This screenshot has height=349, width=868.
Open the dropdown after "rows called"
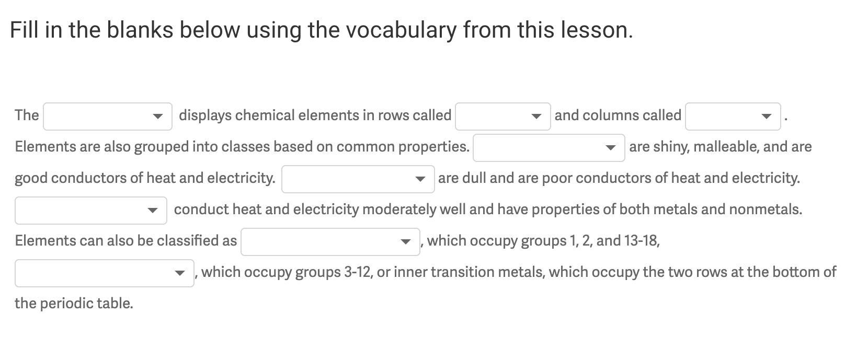(503, 117)
